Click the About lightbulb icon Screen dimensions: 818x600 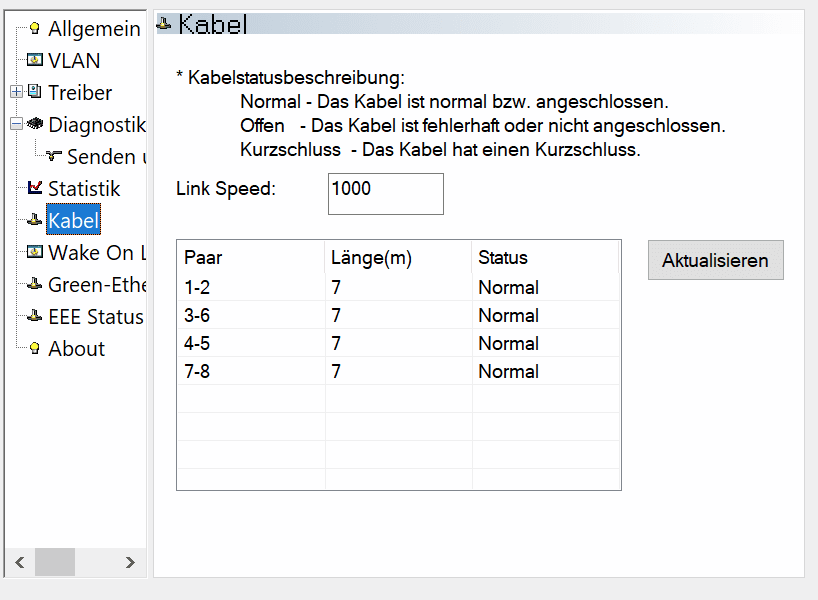(x=35, y=349)
